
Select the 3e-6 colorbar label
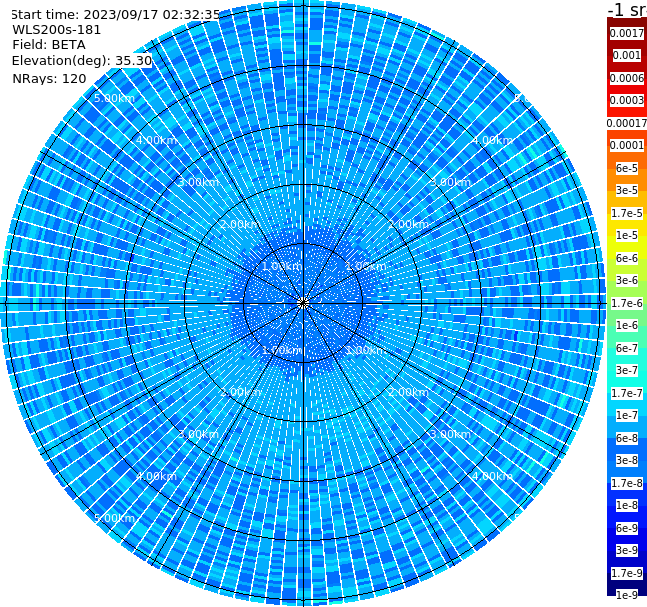[627, 280]
